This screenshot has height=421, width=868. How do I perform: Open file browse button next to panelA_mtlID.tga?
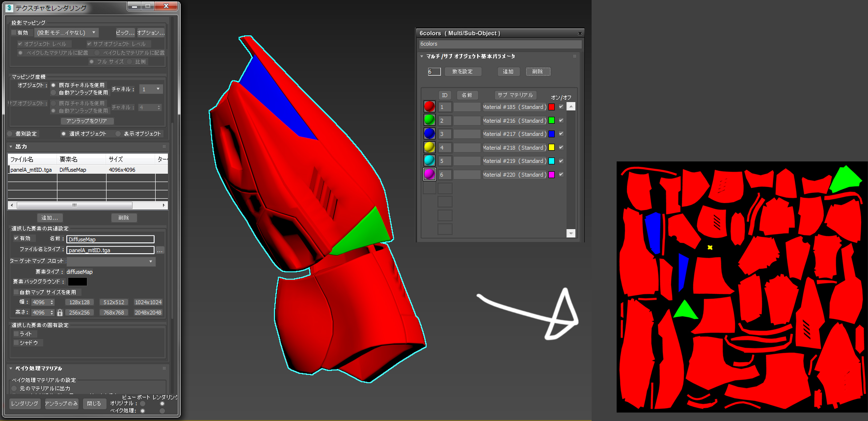160,250
